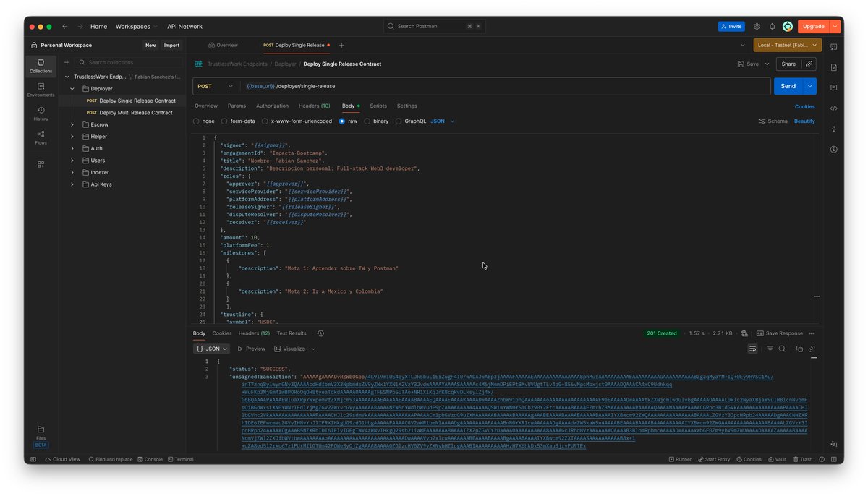
Task: Switch to the Authorization tab
Action: point(272,106)
